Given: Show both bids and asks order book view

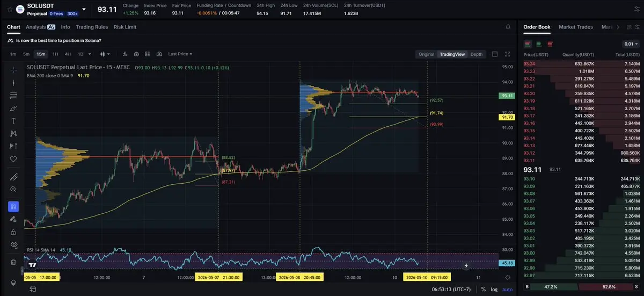Looking at the screenshot, I should [x=528, y=44].
